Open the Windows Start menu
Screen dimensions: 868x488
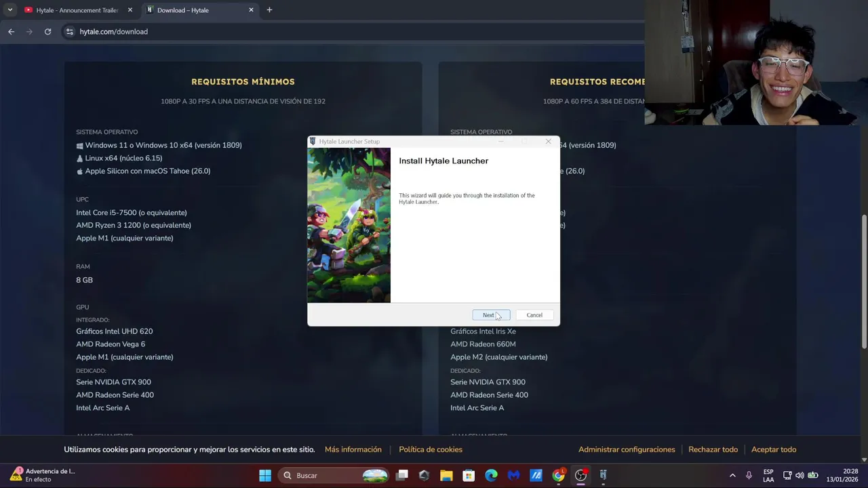click(x=265, y=475)
